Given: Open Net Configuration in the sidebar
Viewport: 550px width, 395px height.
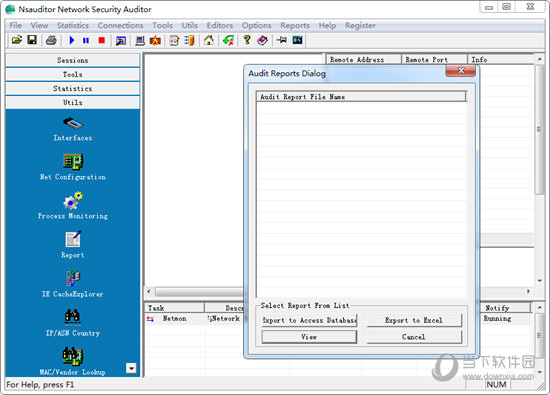Looking at the screenshot, I should 73,167.
